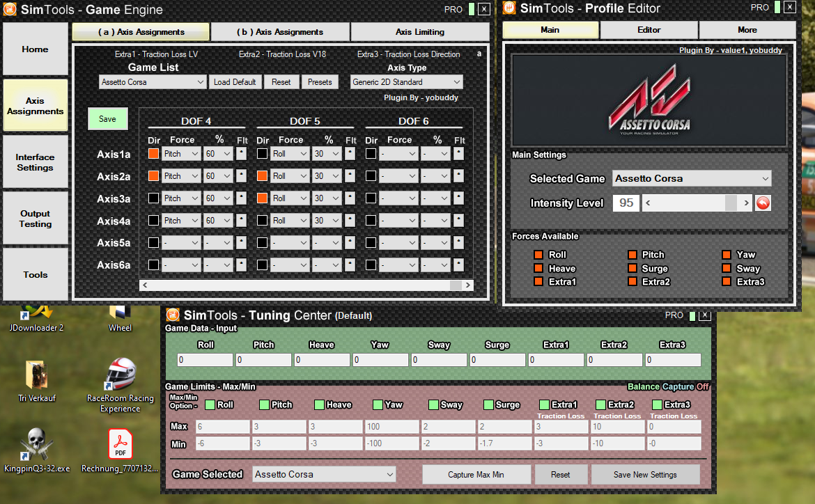Open Selected Game dropdown in Profile Editor
Image resolution: width=815 pixels, height=504 pixels.
pos(692,178)
